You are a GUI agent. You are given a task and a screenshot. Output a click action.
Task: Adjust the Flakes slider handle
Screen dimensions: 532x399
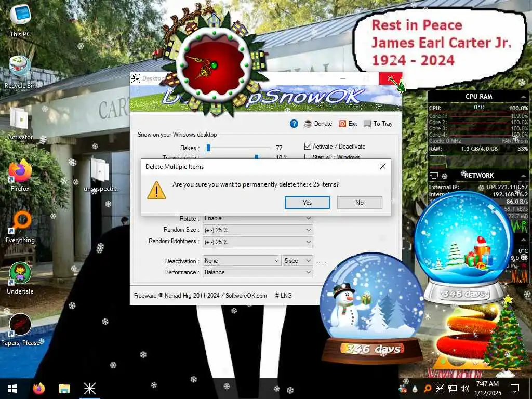[208, 148]
